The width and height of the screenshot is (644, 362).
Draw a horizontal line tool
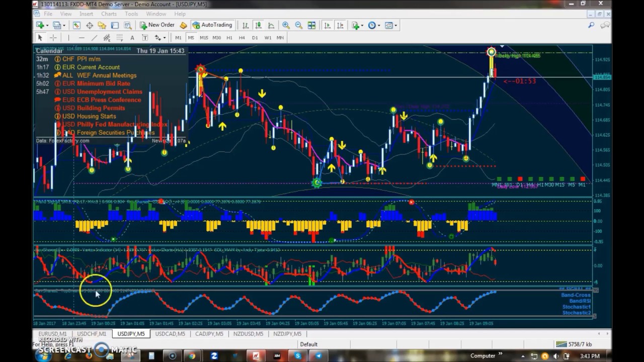82,38
